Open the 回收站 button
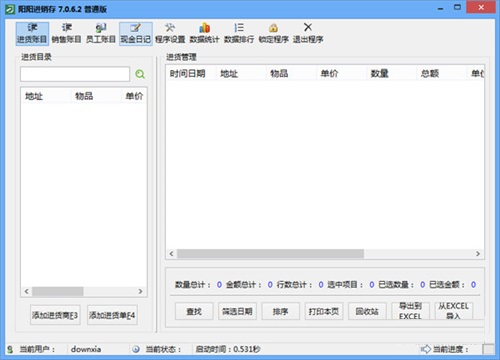 (367, 312)
